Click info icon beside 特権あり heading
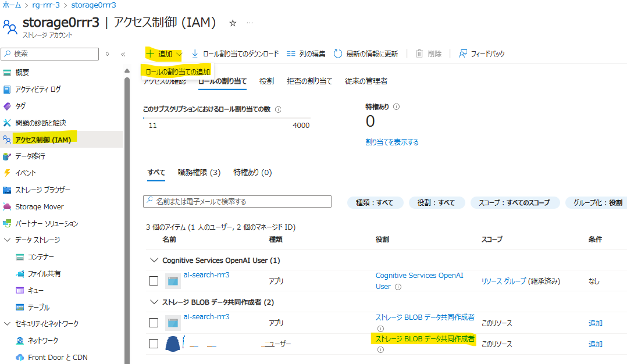This screenshot has width=627, height=364. pyautogui.click(x=396, y=106)
